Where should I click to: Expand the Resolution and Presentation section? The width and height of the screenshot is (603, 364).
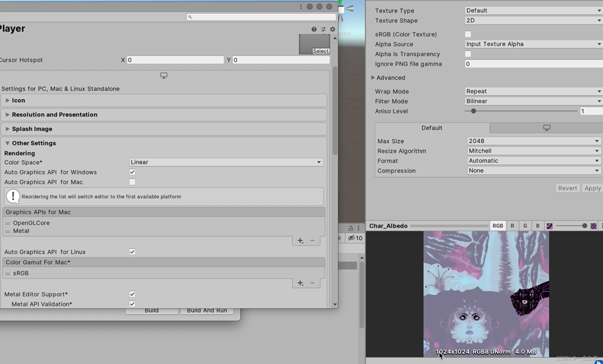click(x=55, y=115)
